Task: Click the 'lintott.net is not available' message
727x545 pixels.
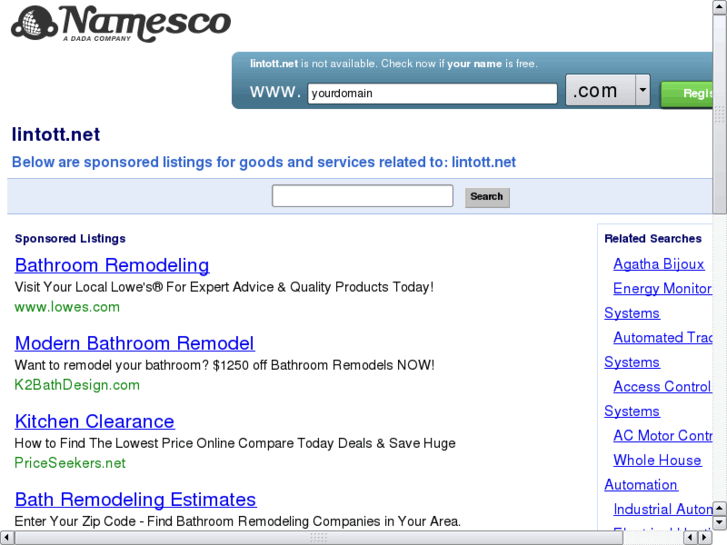Action: click(x=394, y=64)
